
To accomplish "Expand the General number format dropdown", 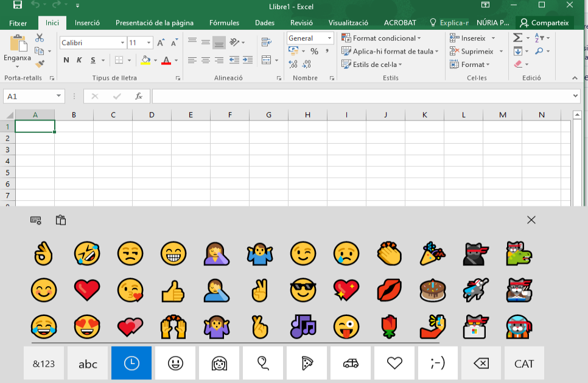I will click(x=330, y=38).
